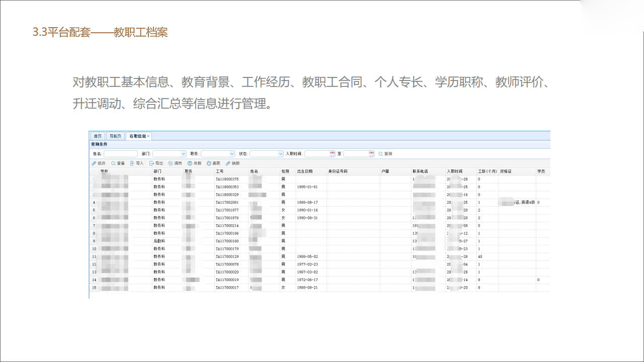
Task: Switch to the 首页 tab
Action: (98, 136)
